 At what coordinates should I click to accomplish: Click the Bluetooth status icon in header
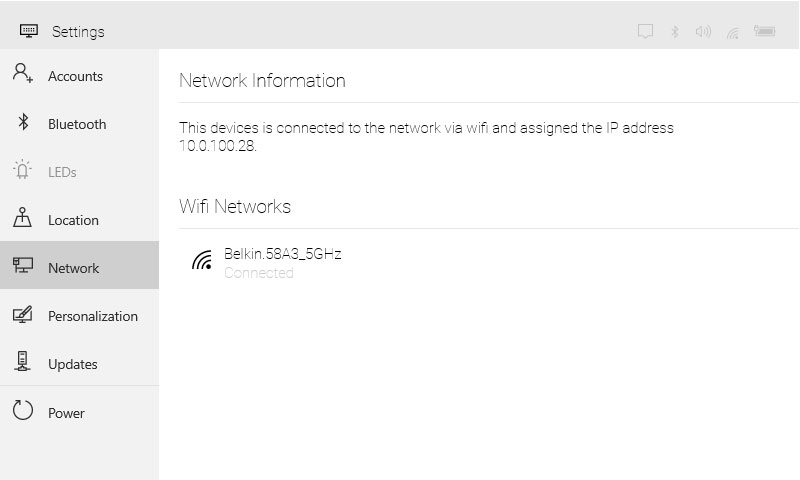click(x=674, y=32)
